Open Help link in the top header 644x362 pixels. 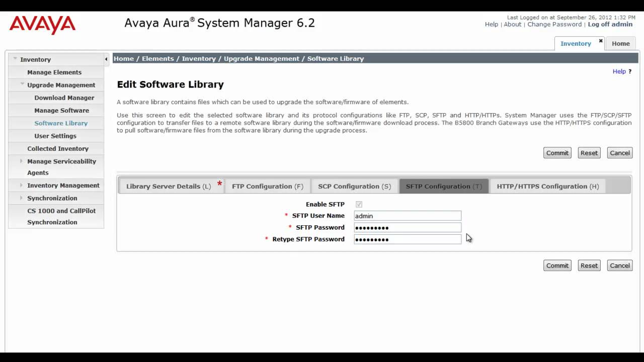point(492,24)
